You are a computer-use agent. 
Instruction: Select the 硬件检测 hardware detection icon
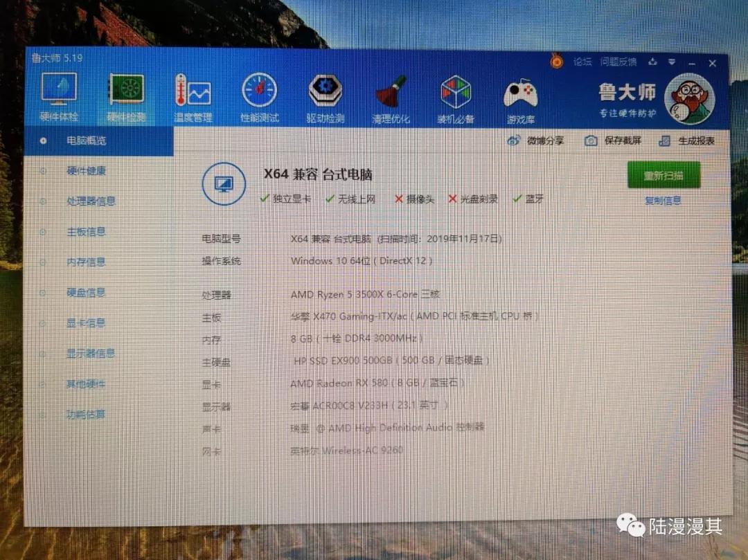point(127,93)
